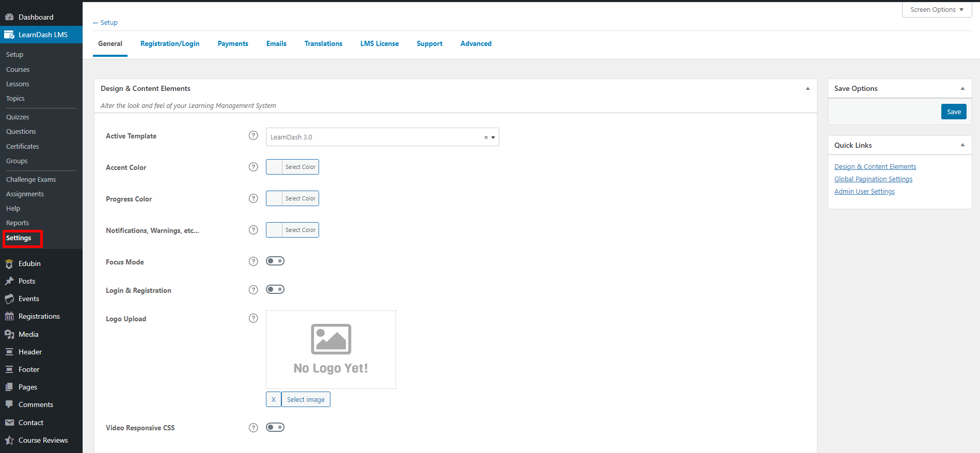The width and height of the screenshot is (980, 453).
Task: Turn on Login & Registration switch
Action: click(275, 289)
